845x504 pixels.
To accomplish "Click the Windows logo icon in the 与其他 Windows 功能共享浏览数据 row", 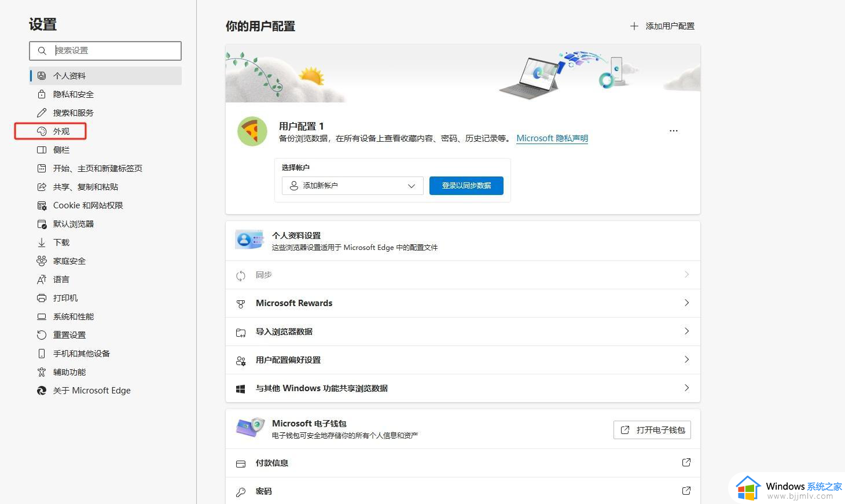I will 241,389.
